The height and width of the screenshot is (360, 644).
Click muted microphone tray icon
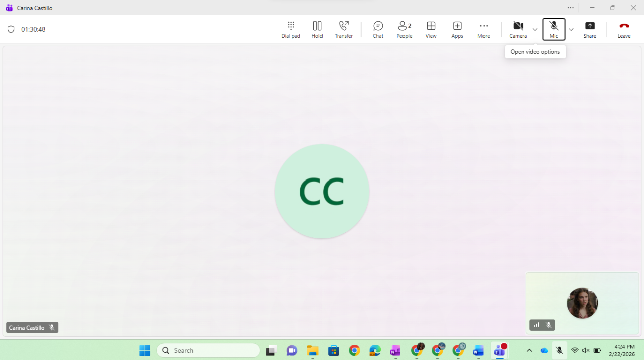(559, 350)
